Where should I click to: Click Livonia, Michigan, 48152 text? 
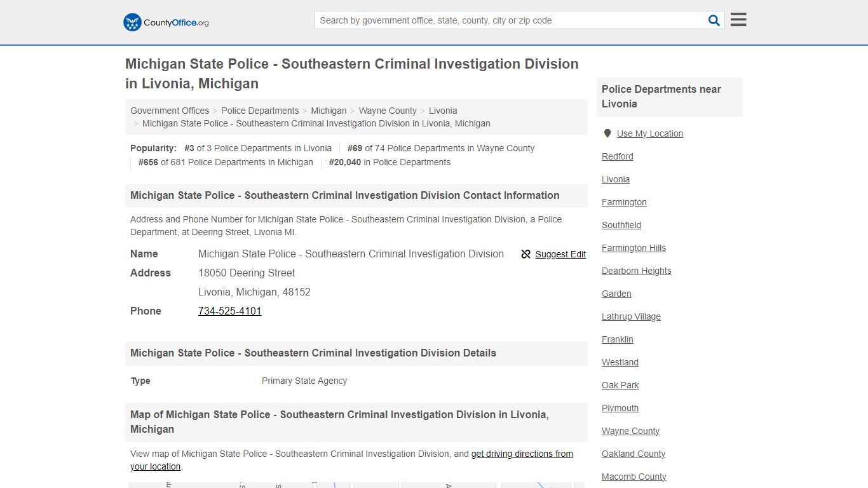(x=254, y=292)
